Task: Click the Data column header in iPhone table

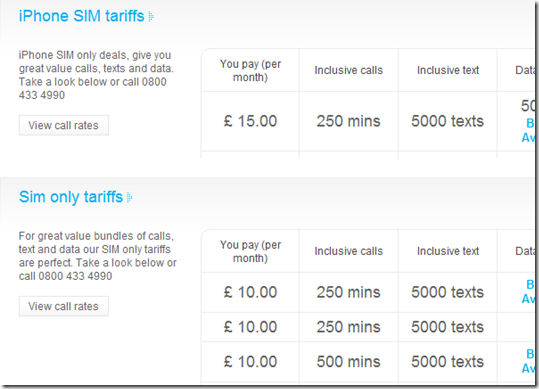Action: pos(525,70)
